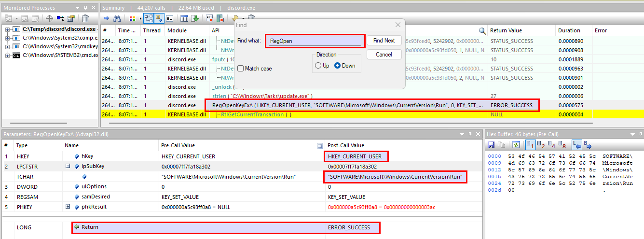The height and width of the screenshot is (239, 644).
Task: Select the _unlock call row
Action: tap(371, 87)
